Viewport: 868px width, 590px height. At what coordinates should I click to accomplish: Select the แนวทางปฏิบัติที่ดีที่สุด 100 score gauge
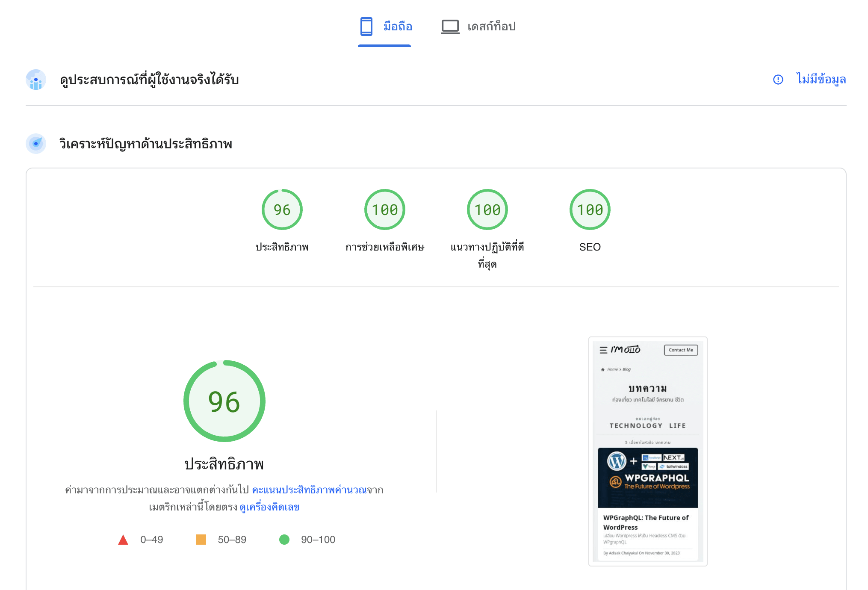click(487, 210)
